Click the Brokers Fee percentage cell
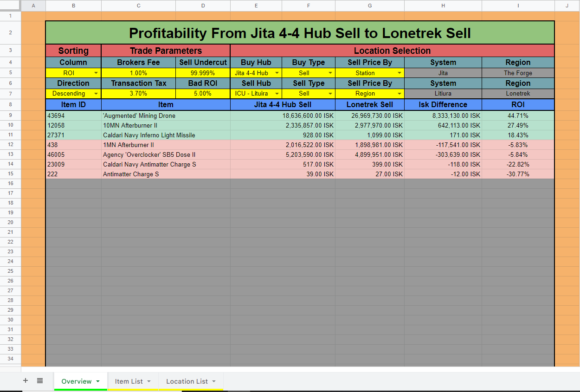This screenshot has height=392, width=580. pyautogui.click(x=138, y=73)
